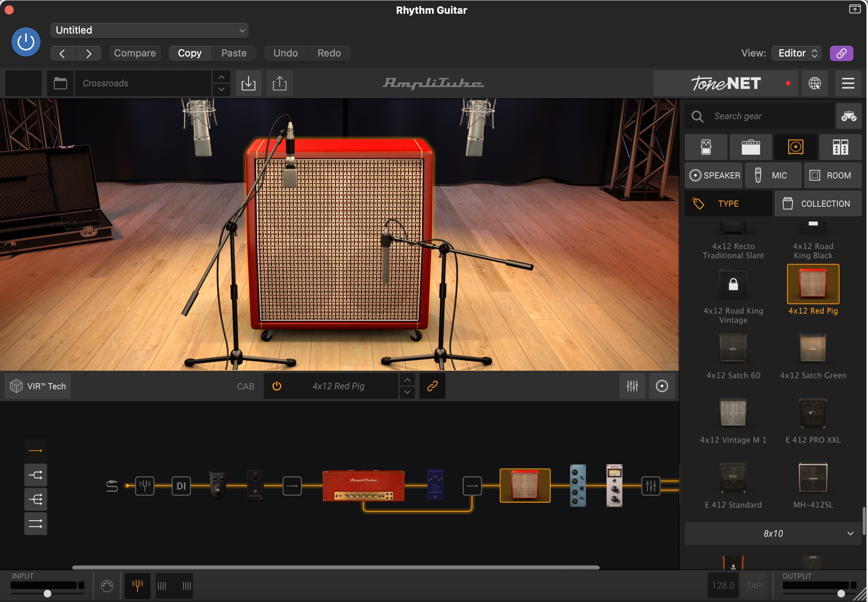The image size is (868, 602).
Task: Select the red amp head in chain
Action: tap(363, 485)
